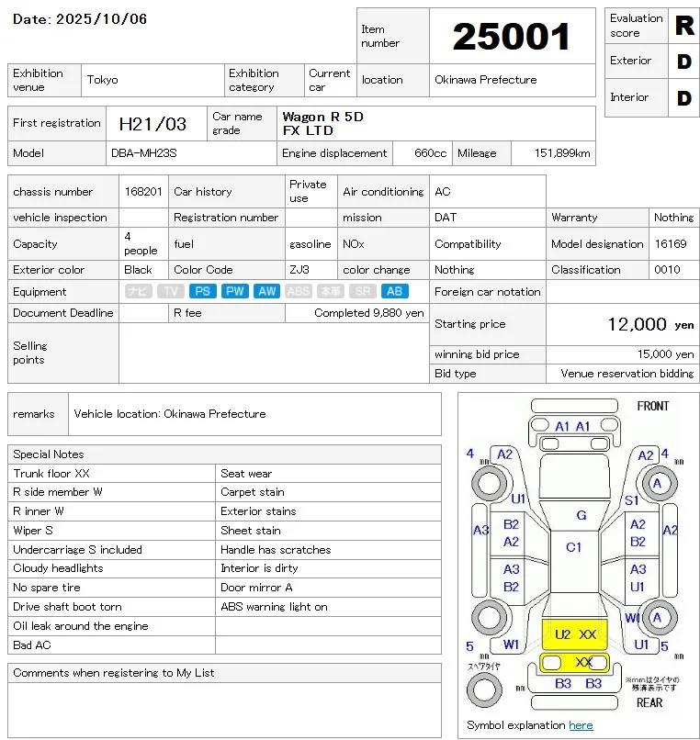The width and height of the screenshot is (700, 740).
Task: Click the G windshield mark on diagram
Action: (x=581, y=515)
